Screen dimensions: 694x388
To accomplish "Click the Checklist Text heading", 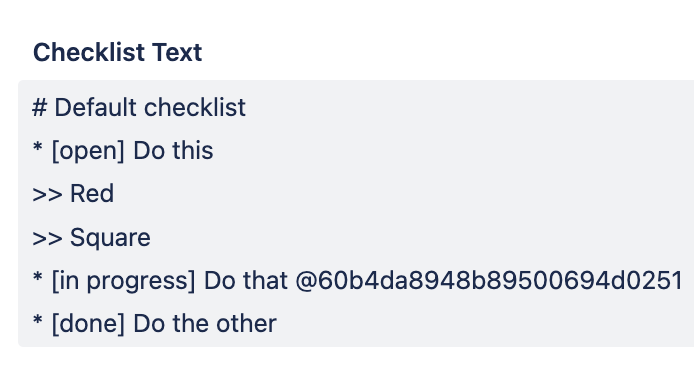I will coord(117,53).
